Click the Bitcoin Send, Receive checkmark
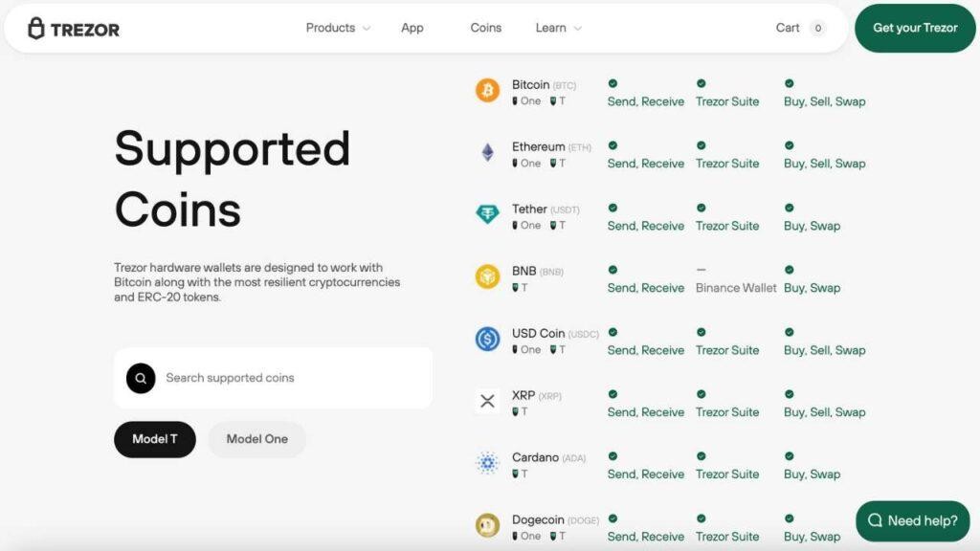980x551 pixels. pos(612,83)
